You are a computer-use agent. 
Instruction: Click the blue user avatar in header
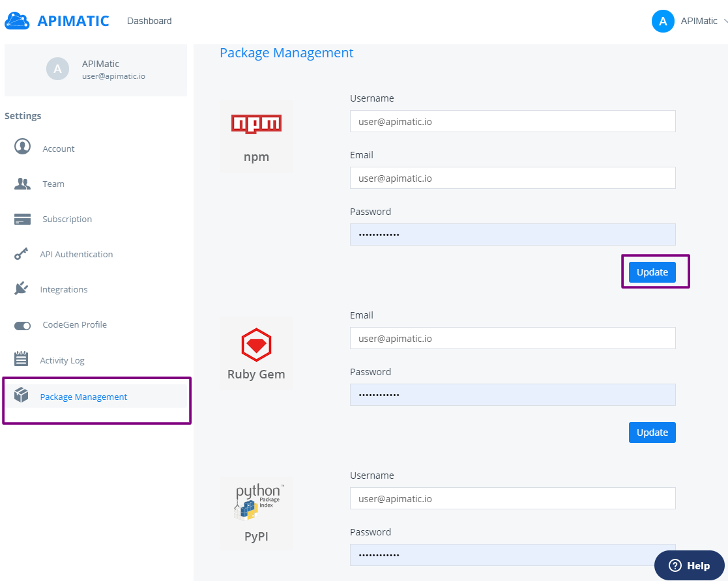(663, 21)
